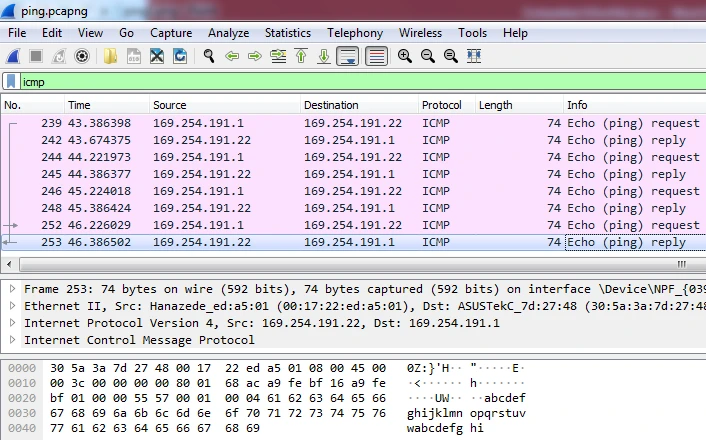This screenshot has width=706, height=440.
Task: Restart the current capture icon
Action: tap(59, 56)
